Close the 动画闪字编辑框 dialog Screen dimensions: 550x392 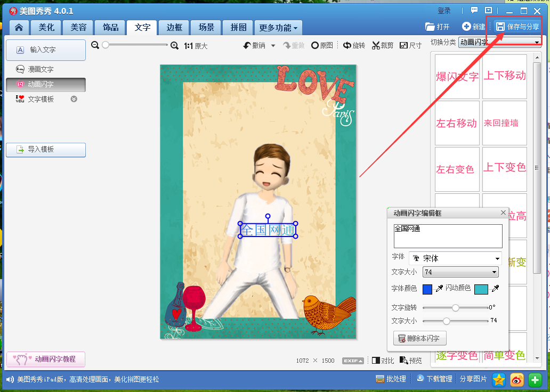pos(503,213)
